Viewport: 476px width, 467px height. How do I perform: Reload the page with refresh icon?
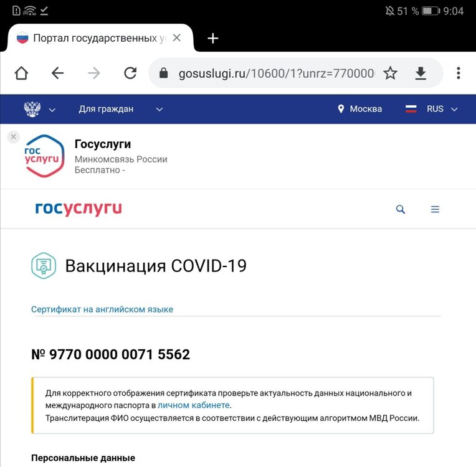click(130, 73)
